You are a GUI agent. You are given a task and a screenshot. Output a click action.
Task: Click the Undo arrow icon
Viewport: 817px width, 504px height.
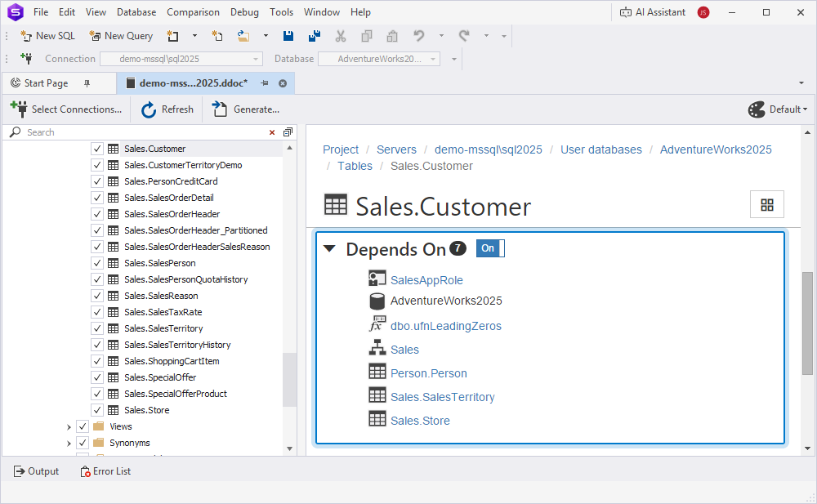pyautogui.click(x=419, y=36)
